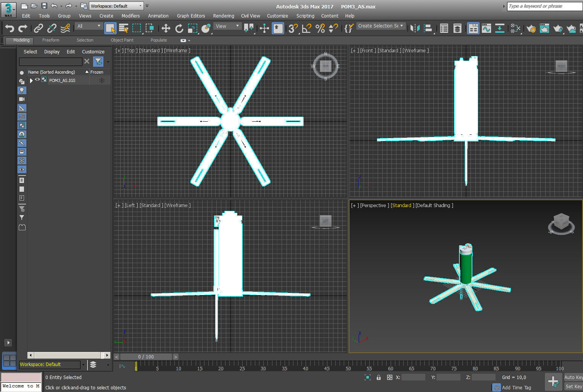Toggle Window/Crossing selection mode
The image size is (583, 392).
(150, 28)
